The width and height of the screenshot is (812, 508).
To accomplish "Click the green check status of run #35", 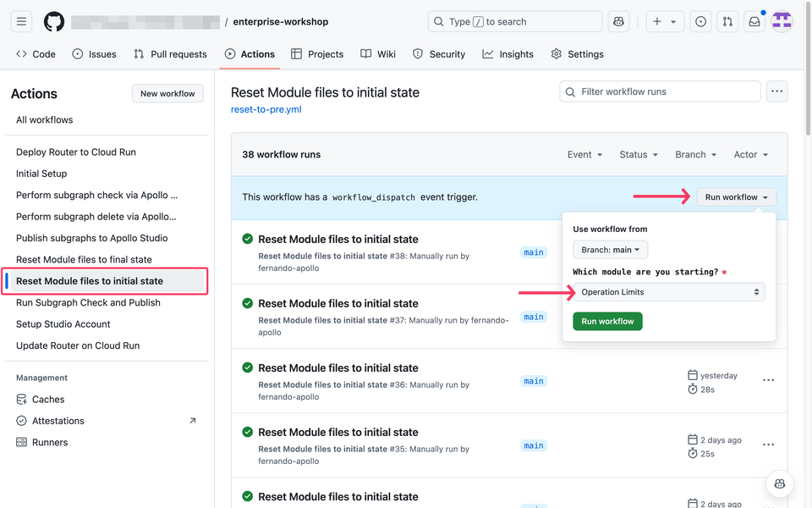I will [248, 432].
